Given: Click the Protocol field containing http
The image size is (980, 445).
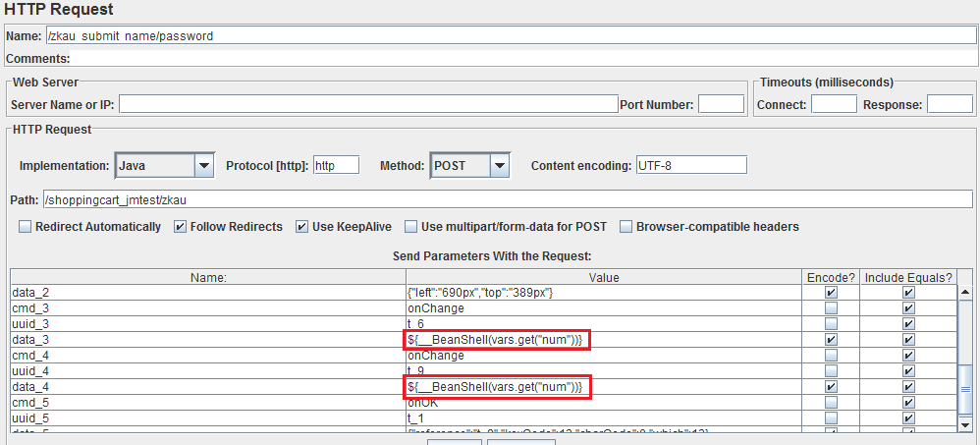Looking at the screenshot, I should pos(336,166).
